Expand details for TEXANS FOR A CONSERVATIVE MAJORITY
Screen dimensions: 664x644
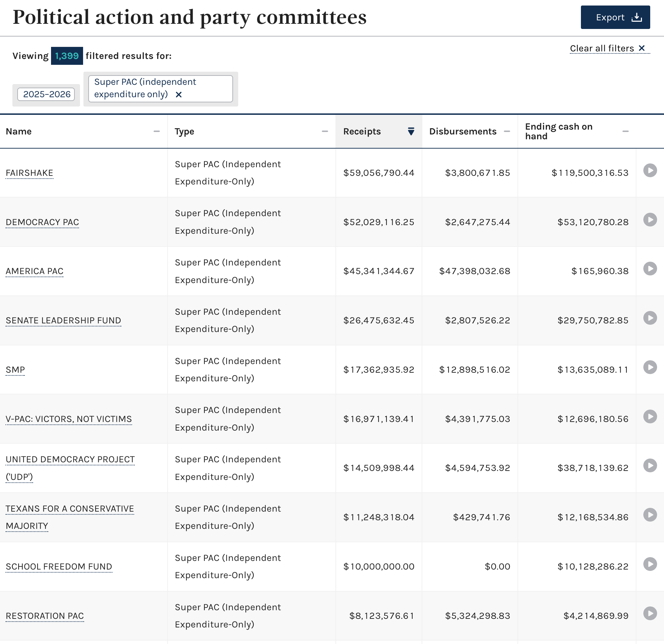pos(650,515)
